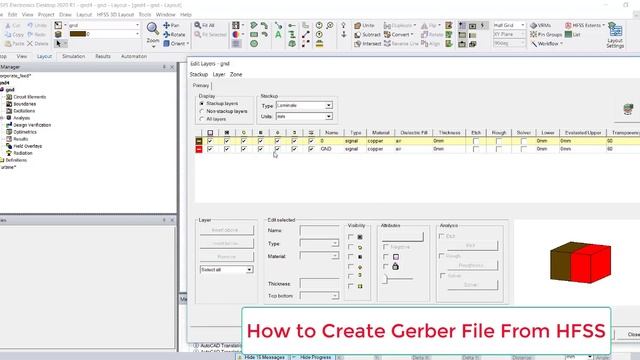Click the lock icon in Attributes
The height and width of the screenshot is (360, 640).
point(396,267)
